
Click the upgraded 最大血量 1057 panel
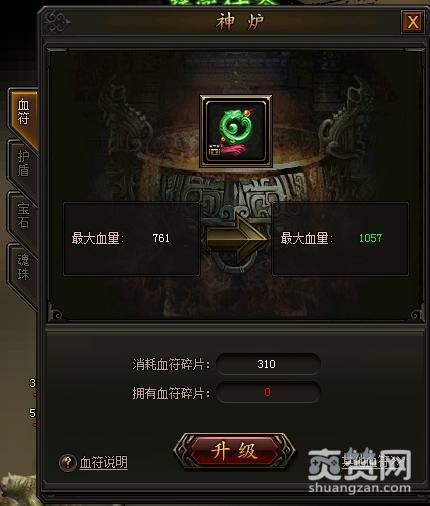click(340, 239)
